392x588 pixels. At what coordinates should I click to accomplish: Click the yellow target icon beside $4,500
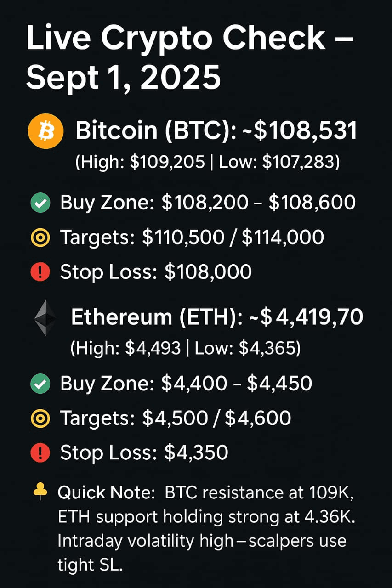(40, 418)
